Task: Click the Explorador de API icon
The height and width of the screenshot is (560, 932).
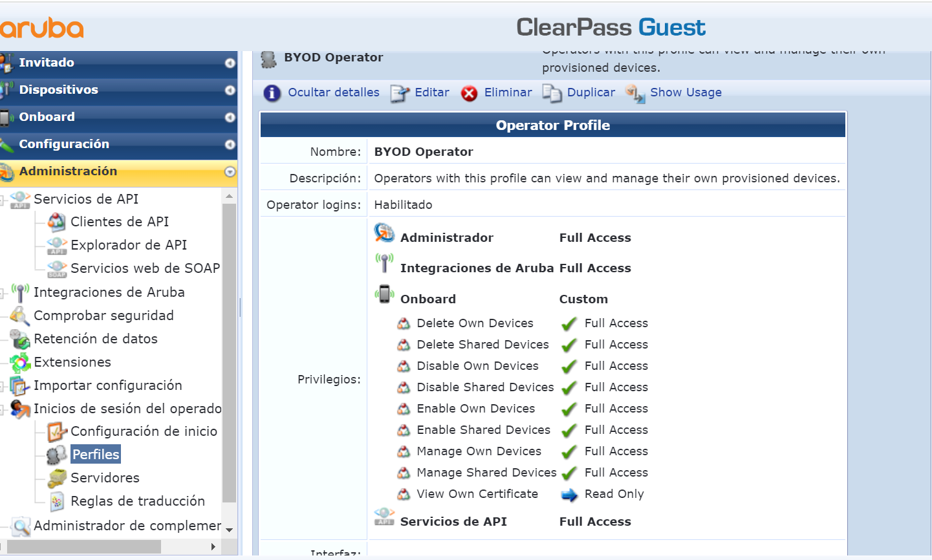Action: (57, 246)
